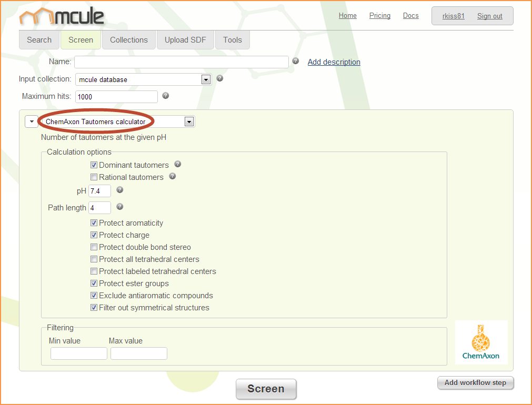Click help icon for Dominant tautomers
The height and width of the screenshot is (405, 532).
pyautogui.click(x=178, y=164)
